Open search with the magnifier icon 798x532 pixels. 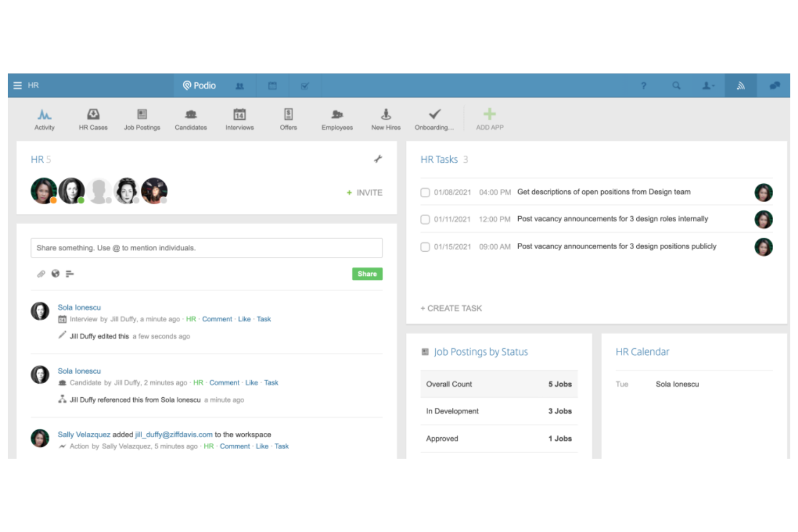click(676, 85)
